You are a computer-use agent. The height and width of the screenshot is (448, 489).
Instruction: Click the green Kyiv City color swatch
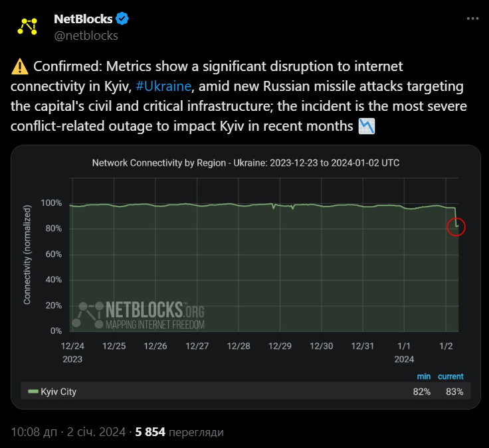(x=33, y=392)
